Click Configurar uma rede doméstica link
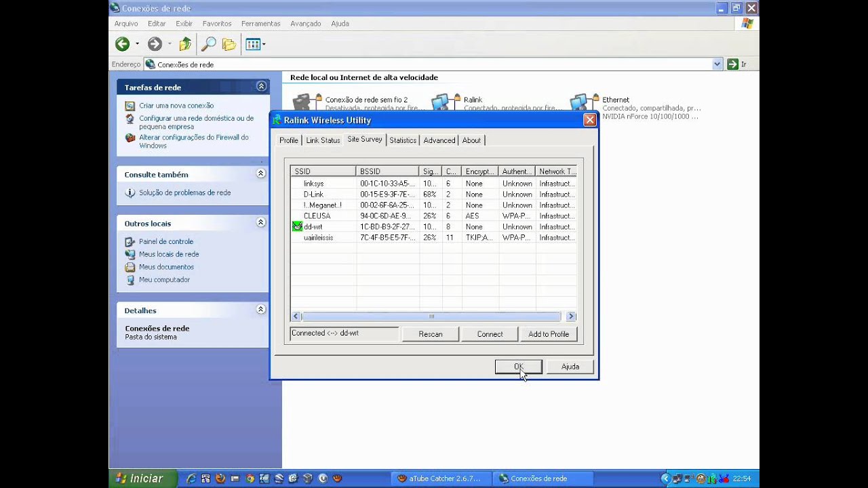Image resolution: width=868 pixels, height=488 pixels. [196, 122]
